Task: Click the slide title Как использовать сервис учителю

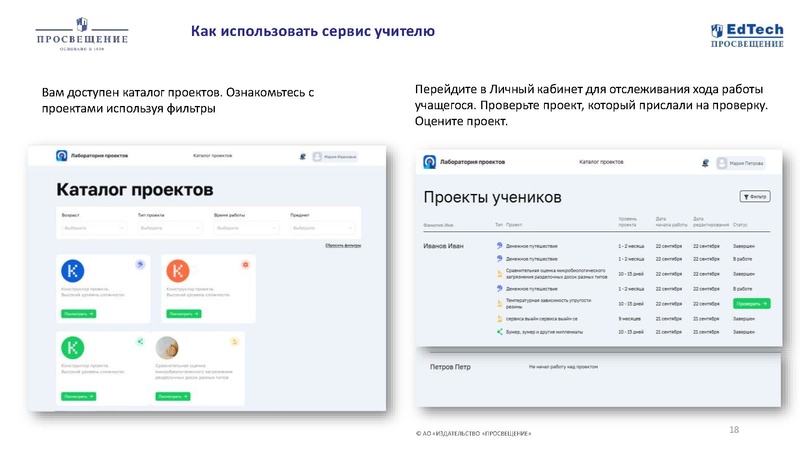Action: 313,31
